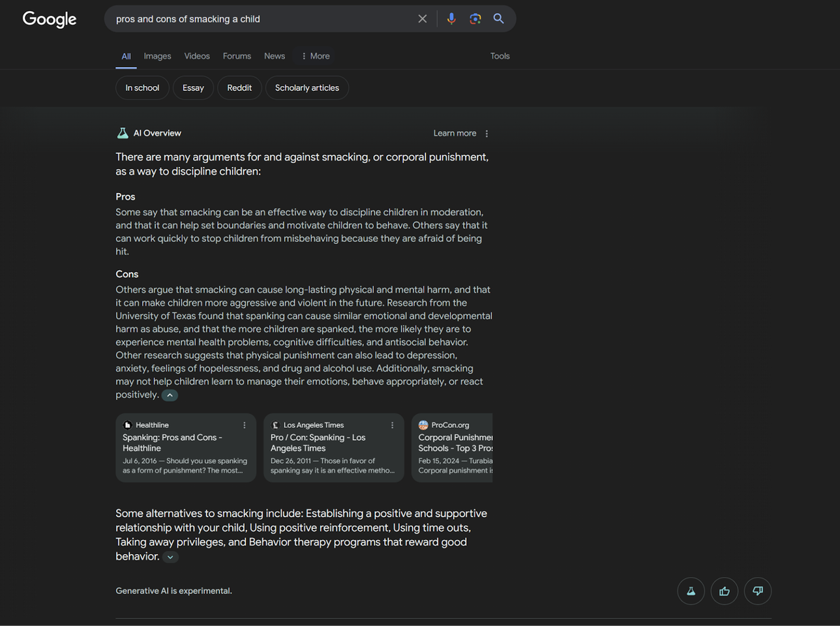Open Healthline source card options menu
The width and height of the screenshot is (840, 626).
tap(244, 425)
